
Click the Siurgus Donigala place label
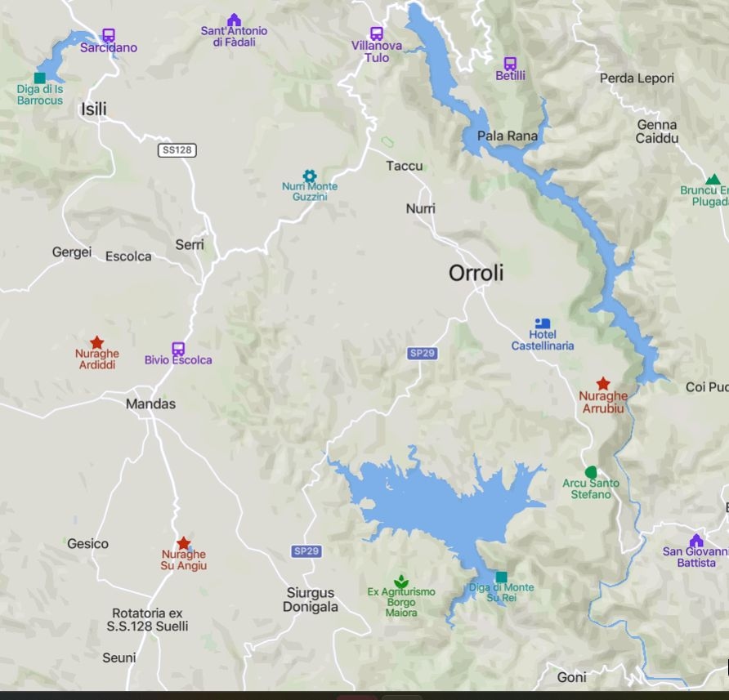[310, 600]
